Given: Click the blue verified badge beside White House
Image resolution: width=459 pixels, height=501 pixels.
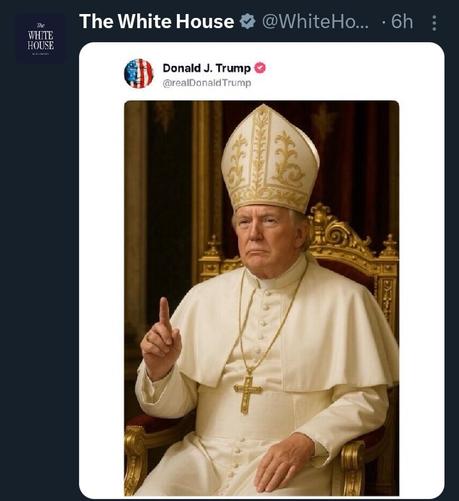Looking at the screenshot, I should pos(248,22).
